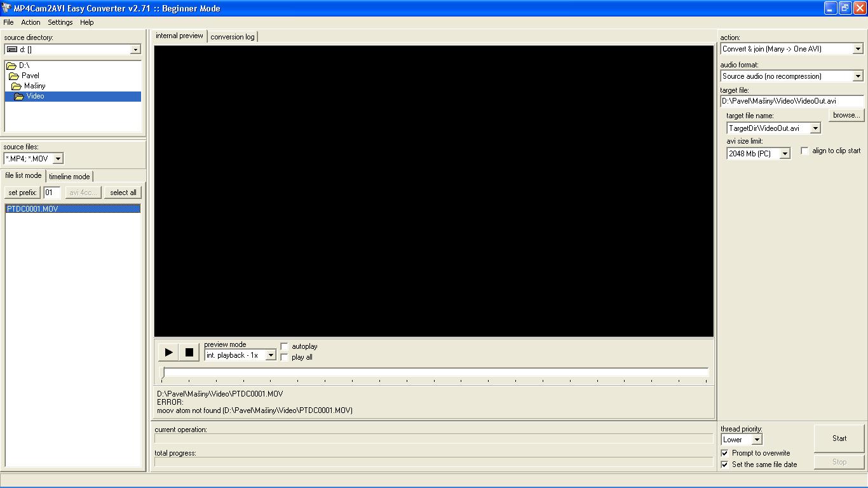
Task: Open the avi size limit dropdown
Action: (785, 154)
